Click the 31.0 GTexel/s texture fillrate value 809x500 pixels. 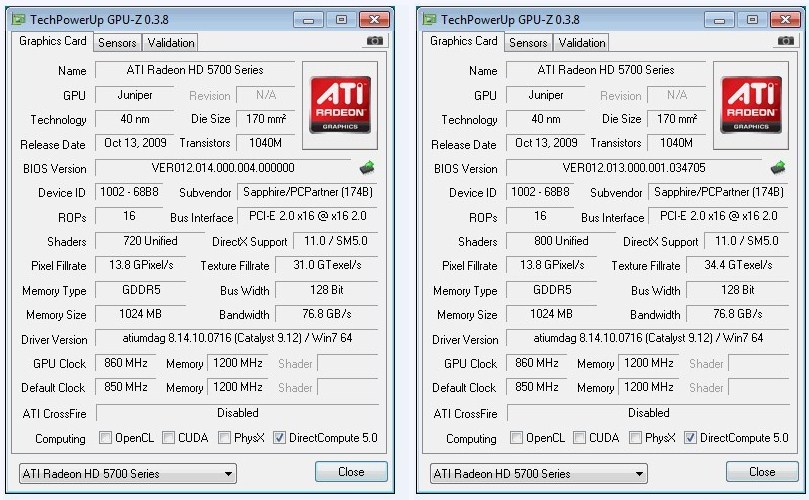tap(327, 265)
